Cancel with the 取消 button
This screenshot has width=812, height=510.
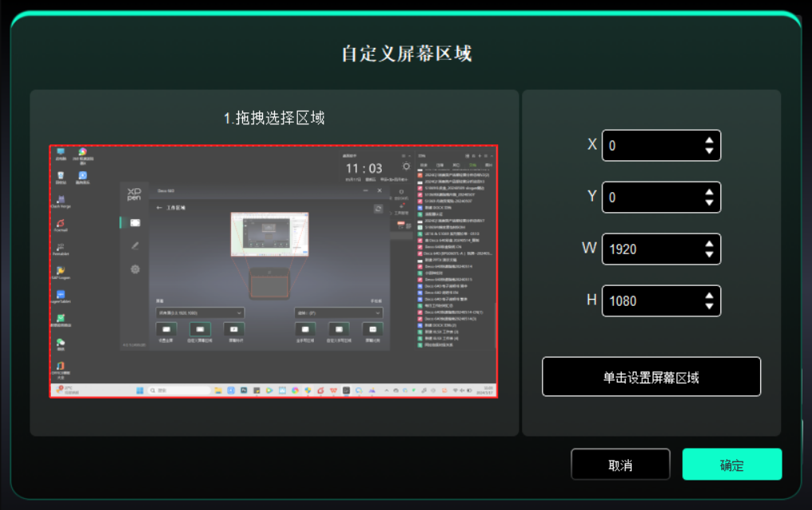[x=620, y=465]
